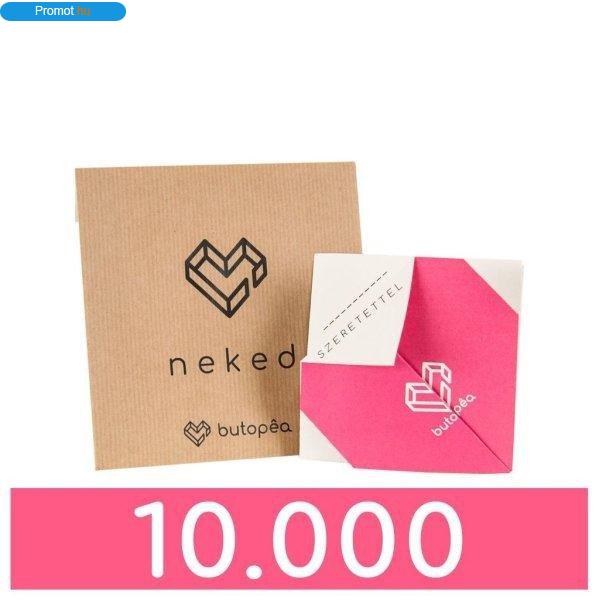Click the dot separator in 10.000
The image size is (599, 600).
(x=254, y=570)
